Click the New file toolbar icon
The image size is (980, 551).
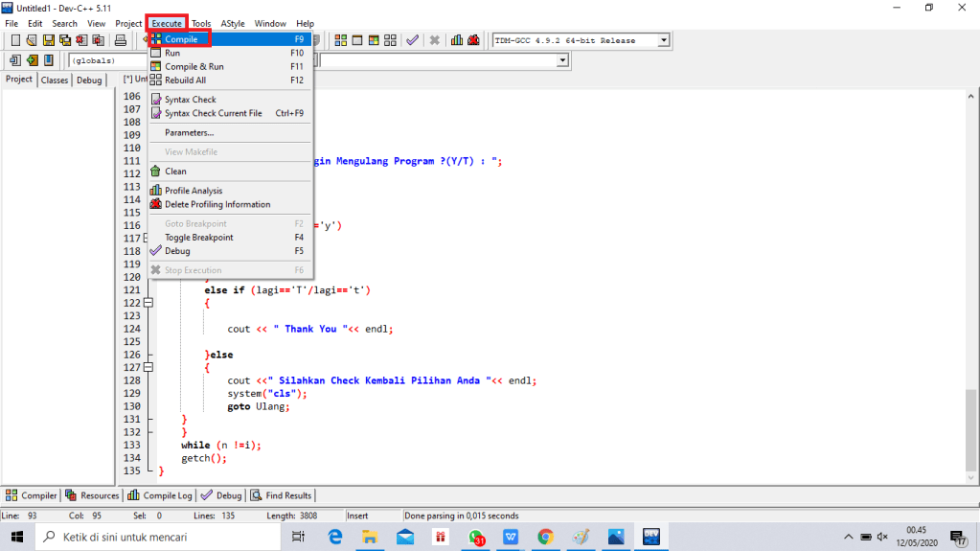click(15, 40)
